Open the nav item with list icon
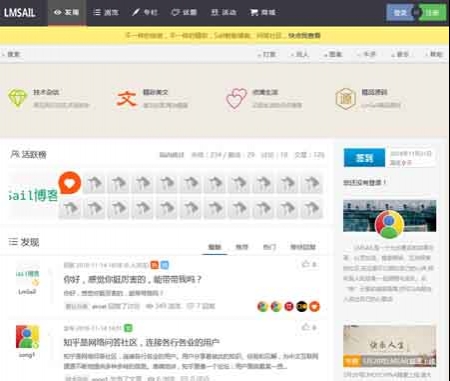The image size is (450, 381). tap(106, 13)
